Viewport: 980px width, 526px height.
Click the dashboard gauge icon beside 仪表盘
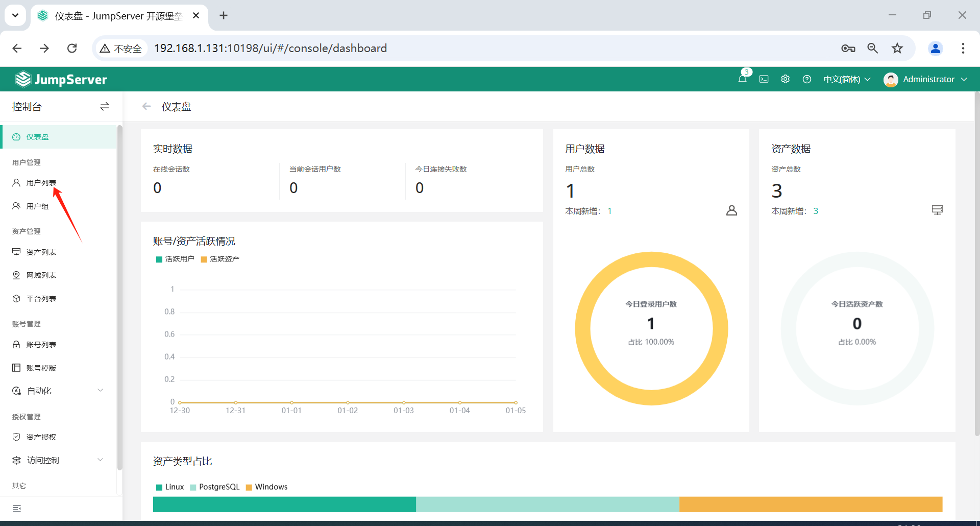tap(16, 137)
